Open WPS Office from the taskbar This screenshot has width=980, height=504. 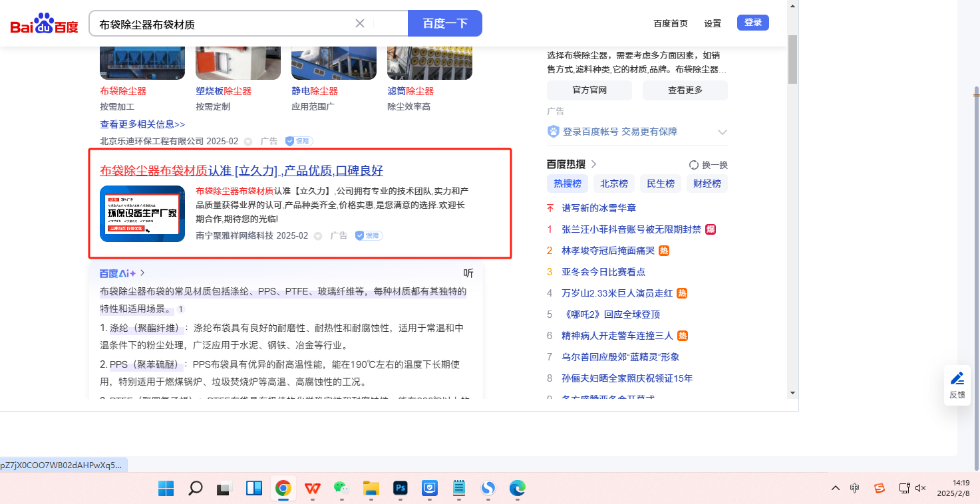[313, 489]
